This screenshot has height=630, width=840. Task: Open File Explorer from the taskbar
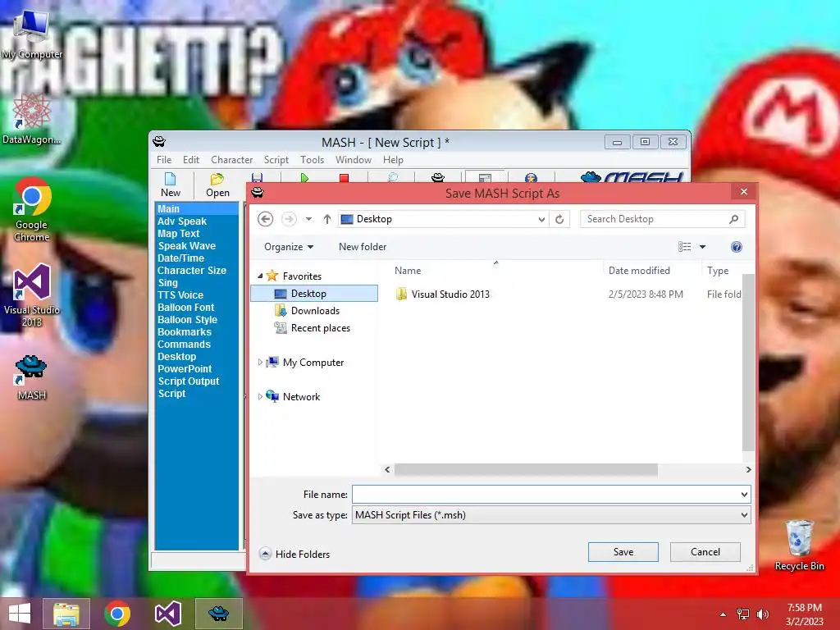click(x=66, y=614)
